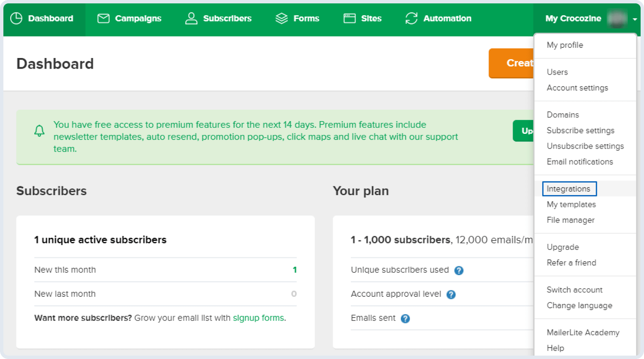Click the help icon beside Emails sent
The width and height of the screenshot is (644, 359).
[405, 318]
